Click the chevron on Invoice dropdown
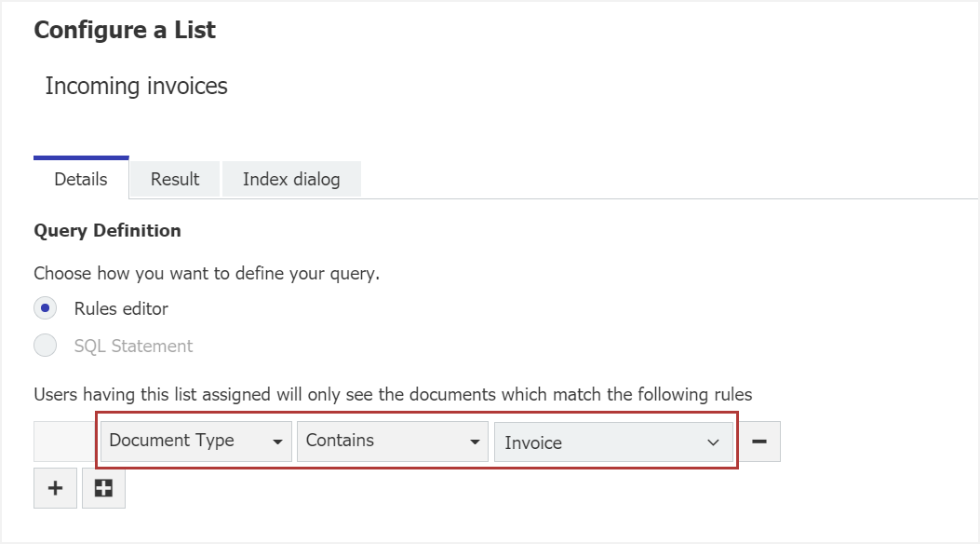Image resolution: width=980 pixels, height=544 pixels. [x=714, y=442]
